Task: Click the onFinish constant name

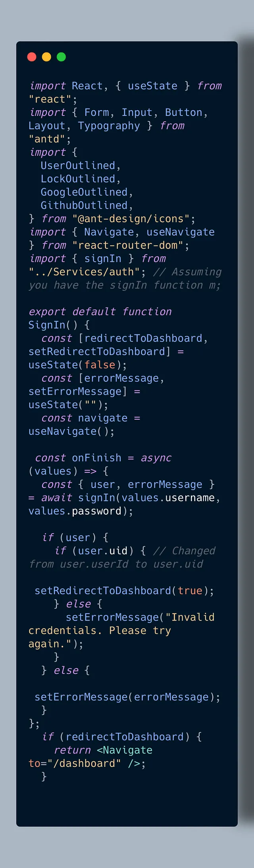Action: [96, 458]
